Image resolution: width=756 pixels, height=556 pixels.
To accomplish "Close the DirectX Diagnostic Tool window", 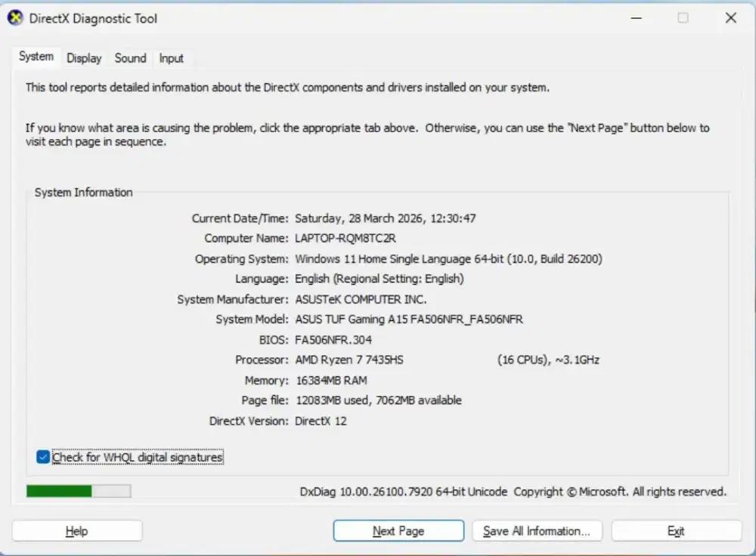I will (x=730, y=17).
